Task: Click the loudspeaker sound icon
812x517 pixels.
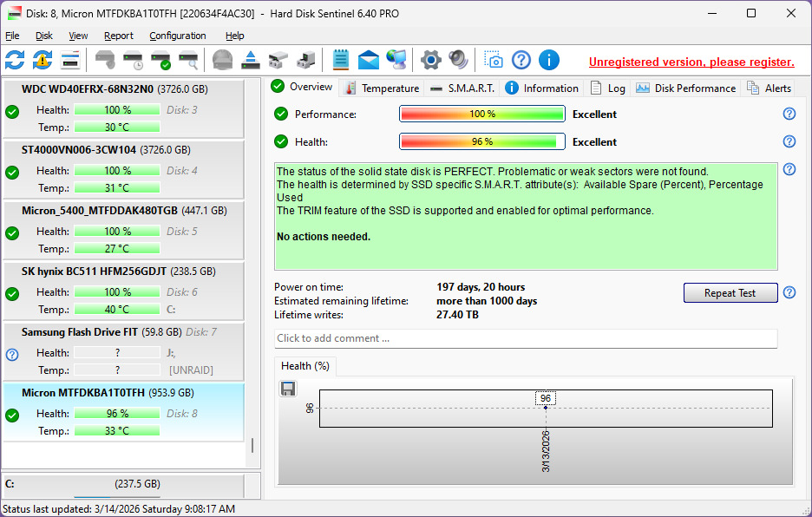Action: 458,60
